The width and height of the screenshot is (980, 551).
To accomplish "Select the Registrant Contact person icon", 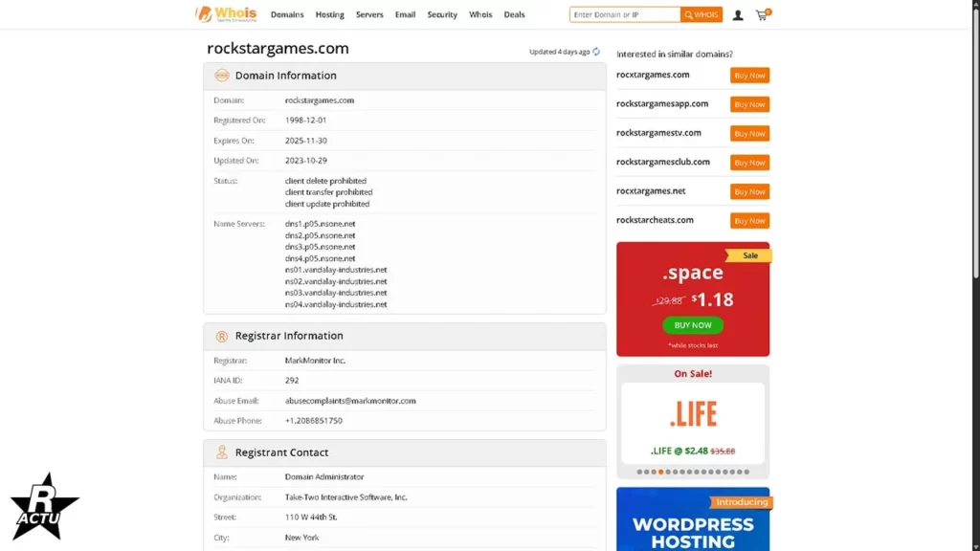I will coord(222,452).
